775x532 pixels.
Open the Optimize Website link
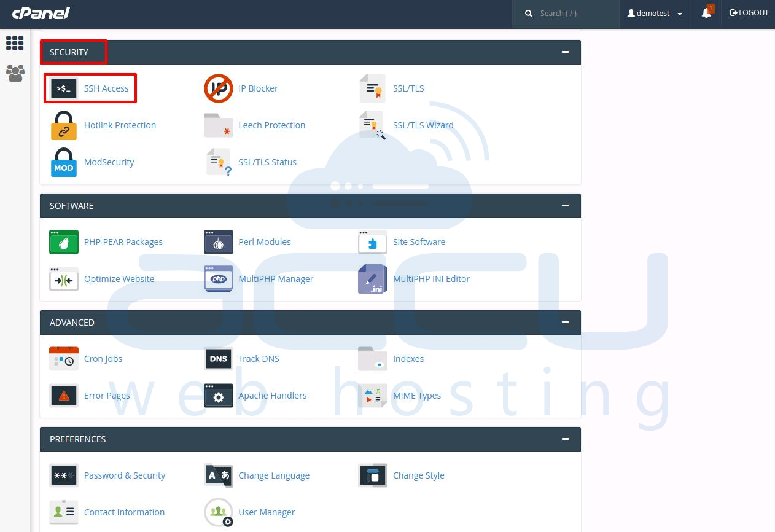click(x=119, y=279)
